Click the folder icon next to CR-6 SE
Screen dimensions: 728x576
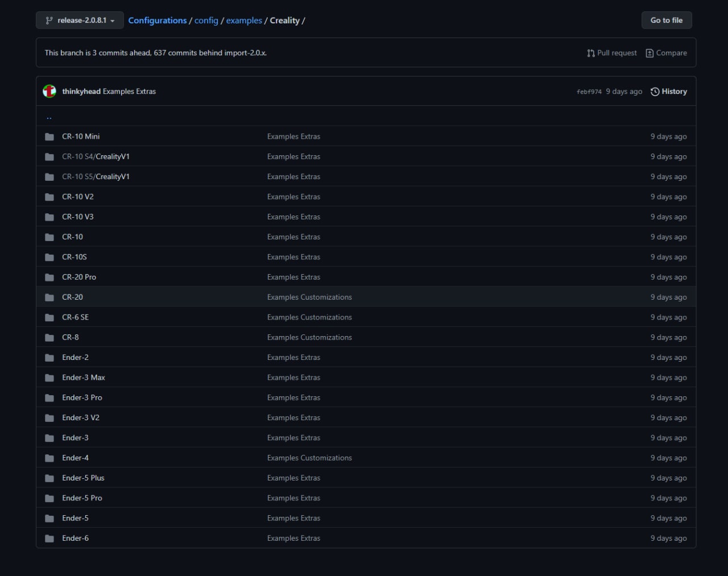click(49, 317)
